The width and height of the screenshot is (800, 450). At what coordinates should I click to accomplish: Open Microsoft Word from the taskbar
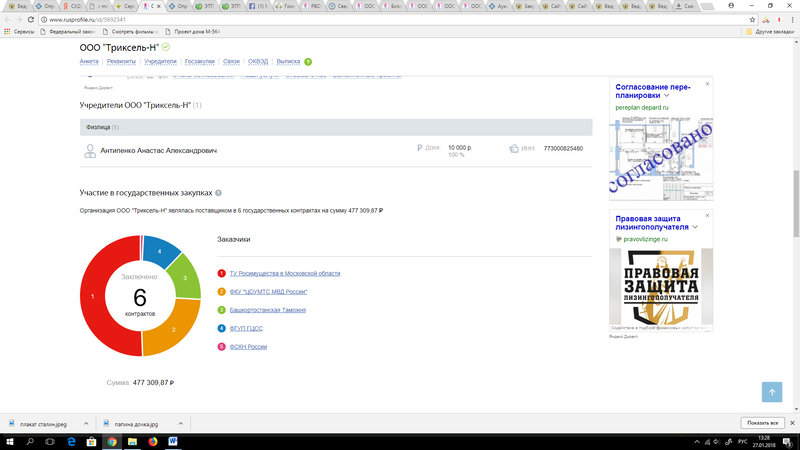(172, 441)
